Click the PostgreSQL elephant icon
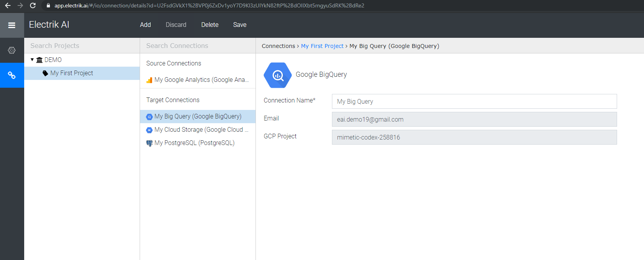Viewport: 644px width, 260px height. pos(149,143)
